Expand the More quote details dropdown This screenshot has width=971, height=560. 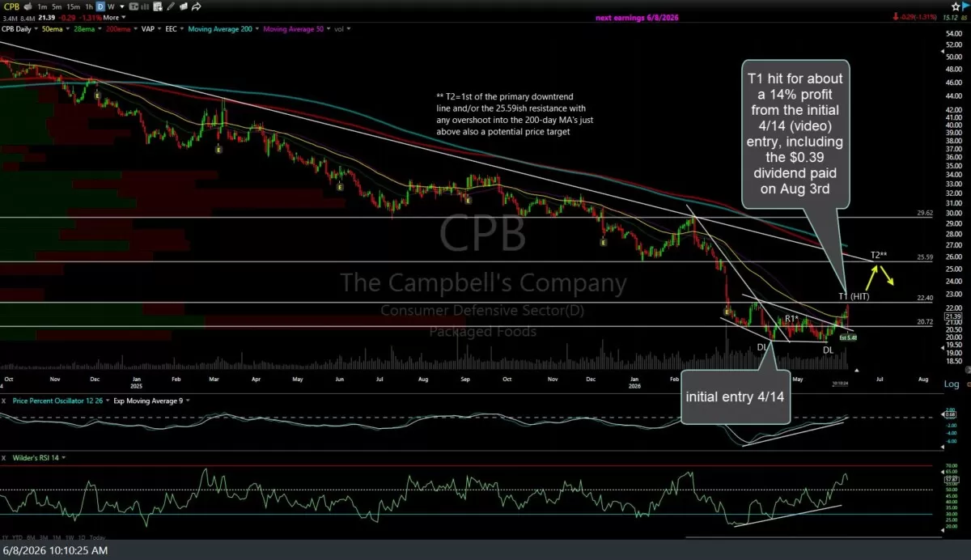pos(114,18)
